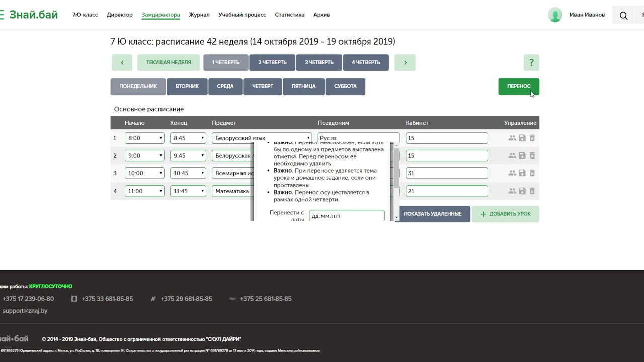Open the Журнал menu
644x362 pixels.
(x=199, y=15)
